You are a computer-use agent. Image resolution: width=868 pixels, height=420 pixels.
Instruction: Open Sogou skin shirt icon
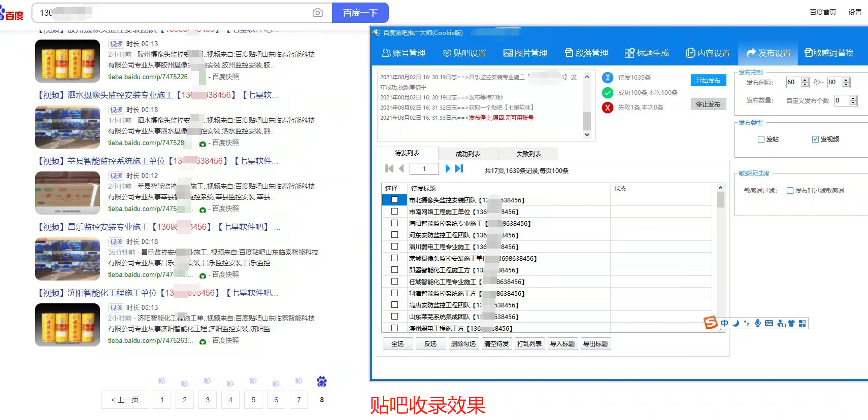(x=791, y=323)
